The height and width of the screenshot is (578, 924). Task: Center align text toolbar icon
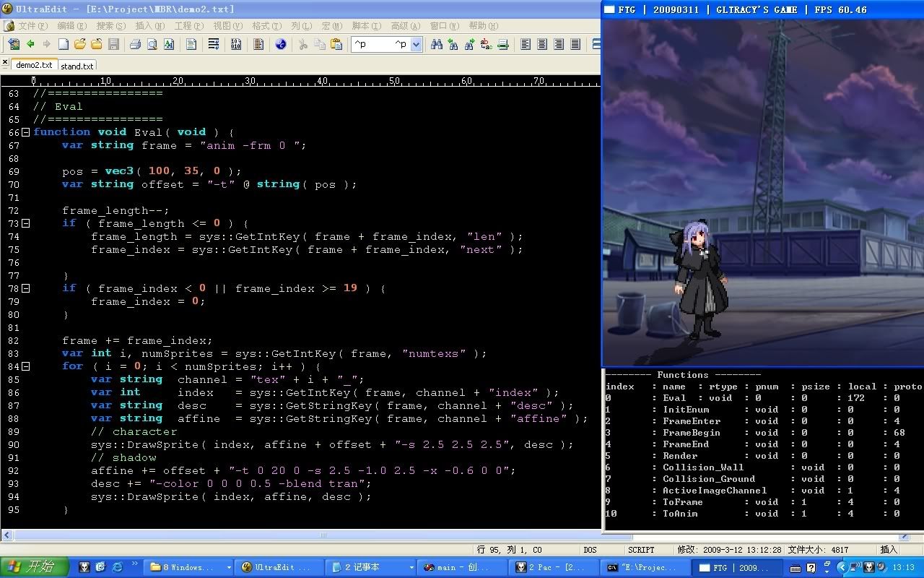pos(542,44)
